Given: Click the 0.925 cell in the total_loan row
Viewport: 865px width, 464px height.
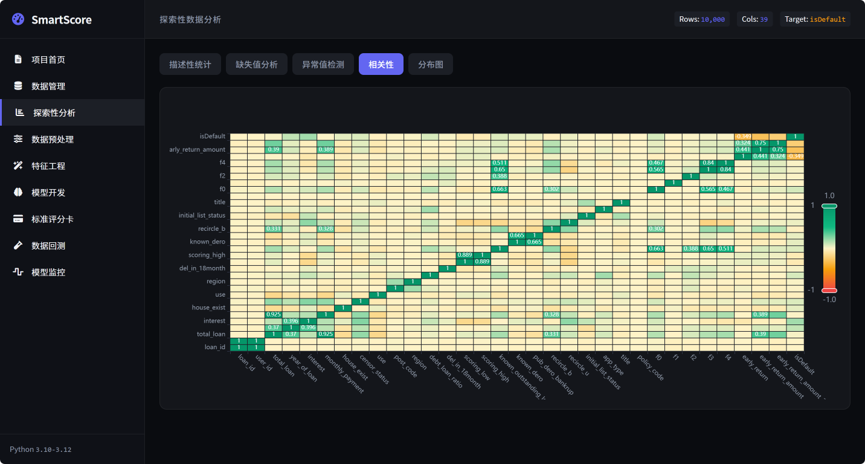Looking at the screenshot, I should [x=325, y=334].
